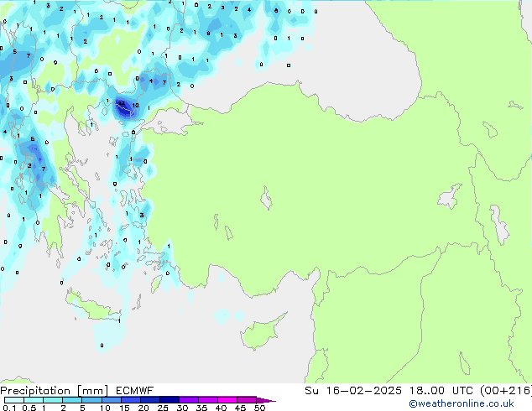Select the "2" label under the legend
Image resolution: width=532 pixels, height=411 pixels.
pyautogui.click(x=63, y=408)
